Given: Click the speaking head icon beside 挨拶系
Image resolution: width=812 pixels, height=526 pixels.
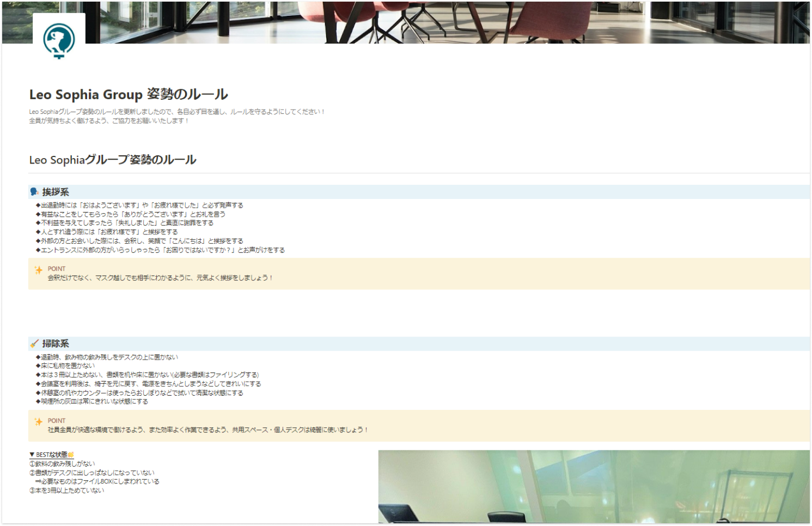Looking at the screenshot, I should 34,192.
